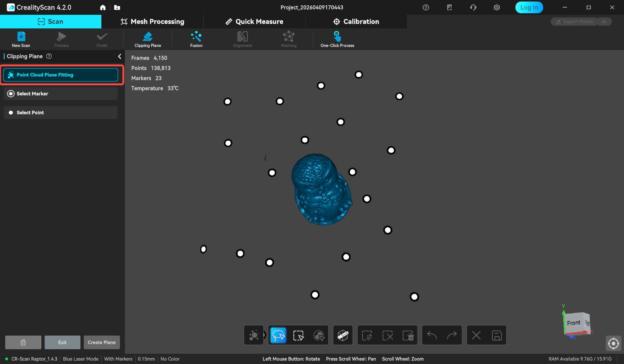
Task: Click the Fusion tool icon
Action: pos(196,39)
